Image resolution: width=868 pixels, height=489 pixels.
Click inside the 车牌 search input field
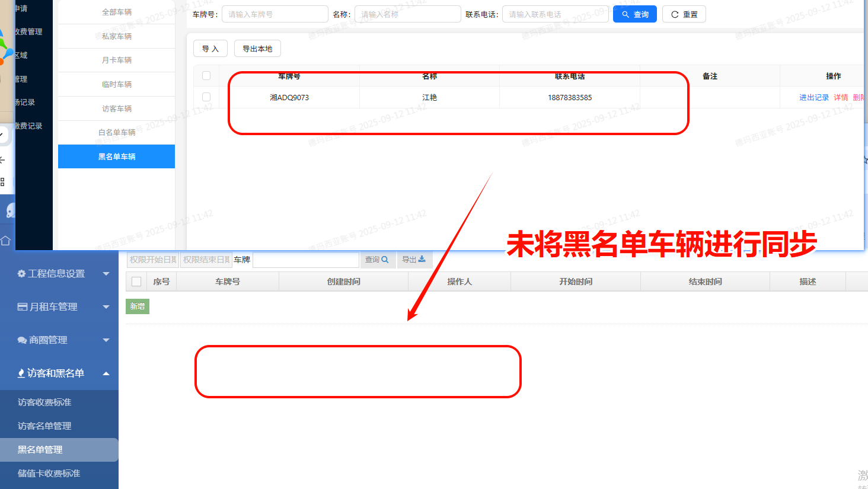point(305,260)
